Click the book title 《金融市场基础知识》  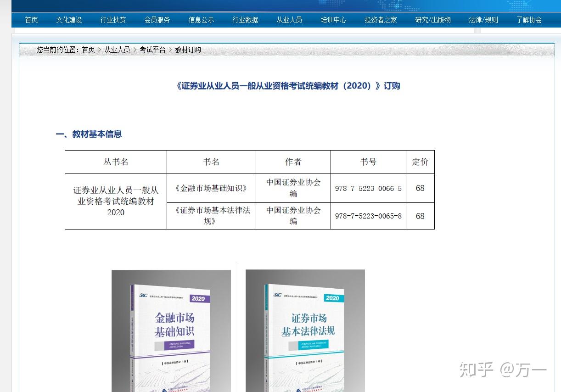click(211, 188)
